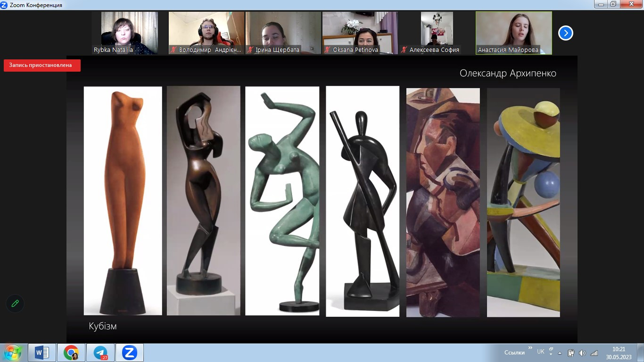
Task: Open Telegram from the taskbar
Action: [100, 353]
